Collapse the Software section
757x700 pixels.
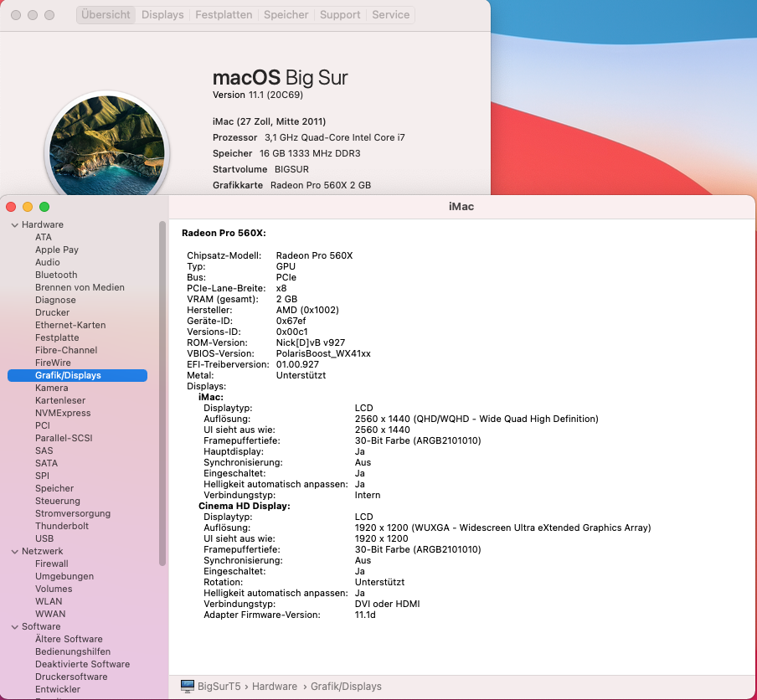pos(15,626)
